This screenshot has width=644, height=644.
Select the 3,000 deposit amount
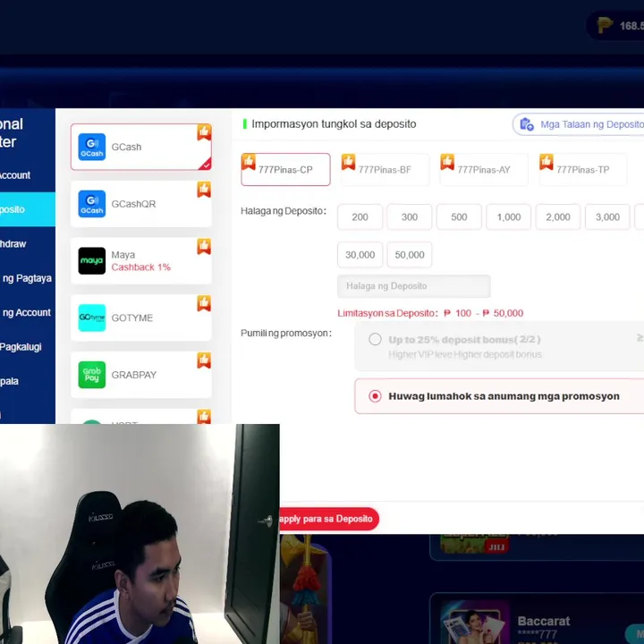click(x=607, y=216)
